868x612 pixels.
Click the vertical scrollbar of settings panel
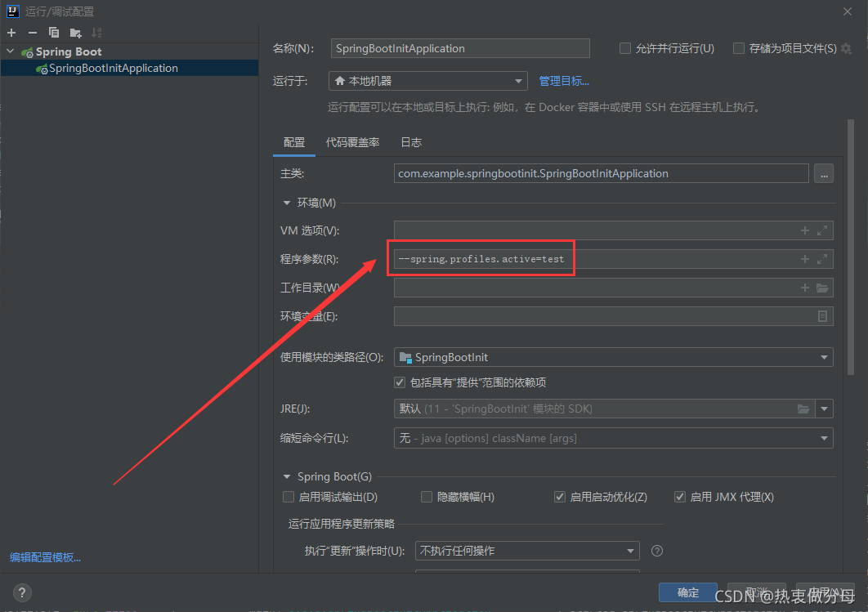[851, 248]
